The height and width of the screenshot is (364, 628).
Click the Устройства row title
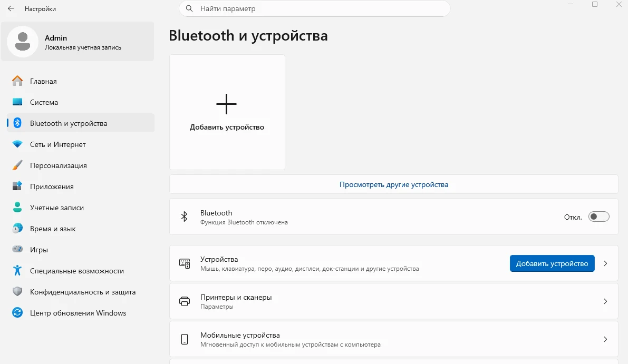coord(219,259)
